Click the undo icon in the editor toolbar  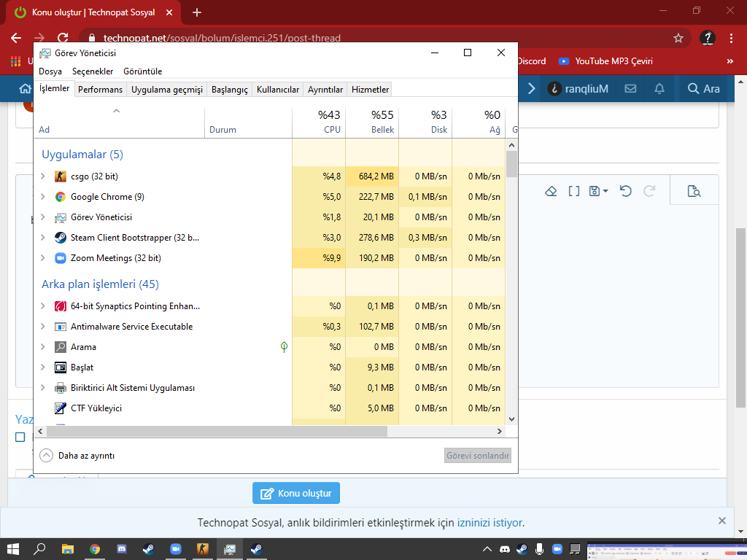point(625,192)
